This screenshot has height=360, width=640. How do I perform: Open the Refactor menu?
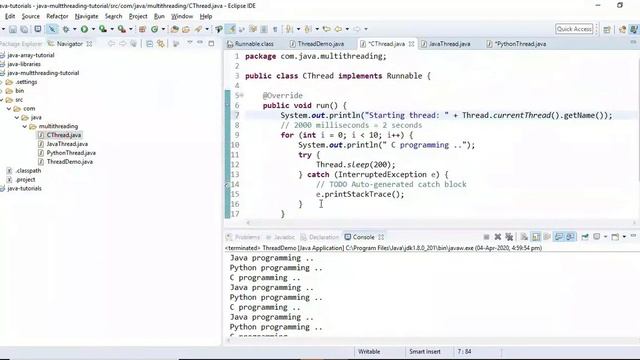(57, 16)
